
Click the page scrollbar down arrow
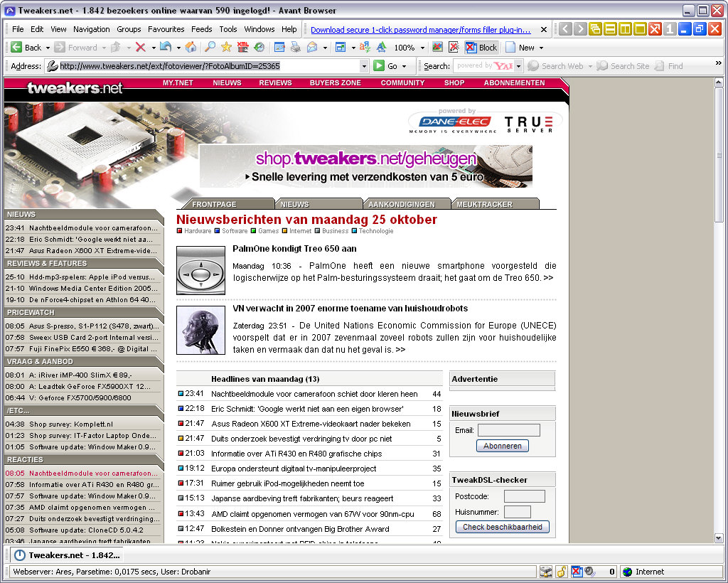point(718,538)
